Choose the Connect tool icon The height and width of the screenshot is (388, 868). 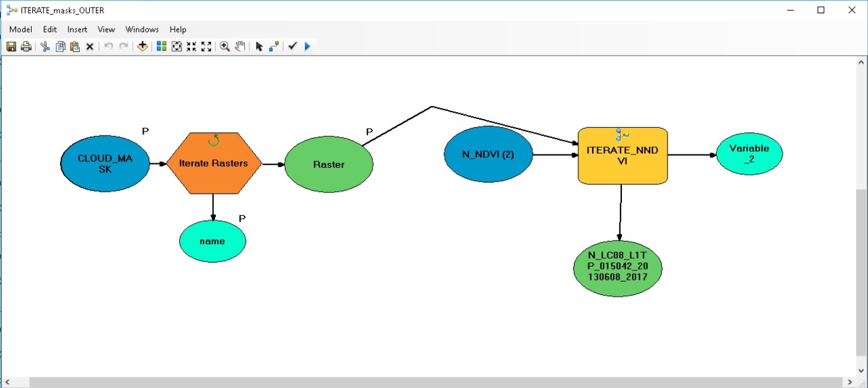(274, 46)
